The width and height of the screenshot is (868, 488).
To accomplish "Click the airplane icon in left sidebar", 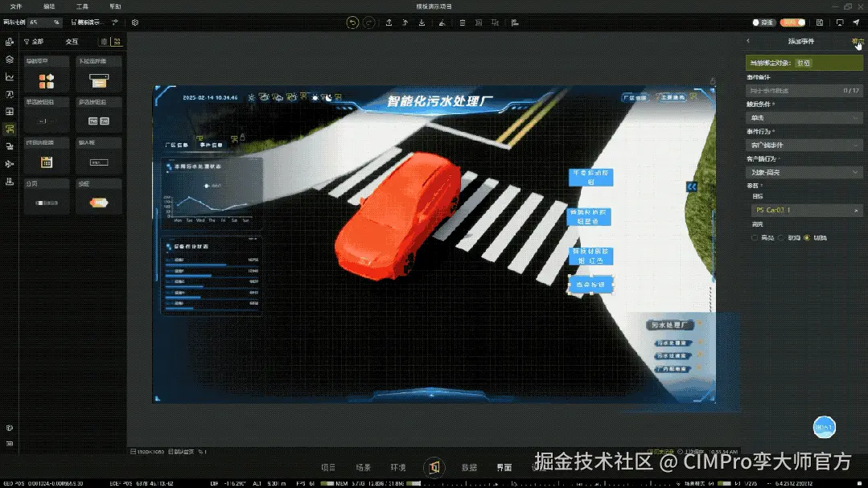I will (x=10, y=164).
